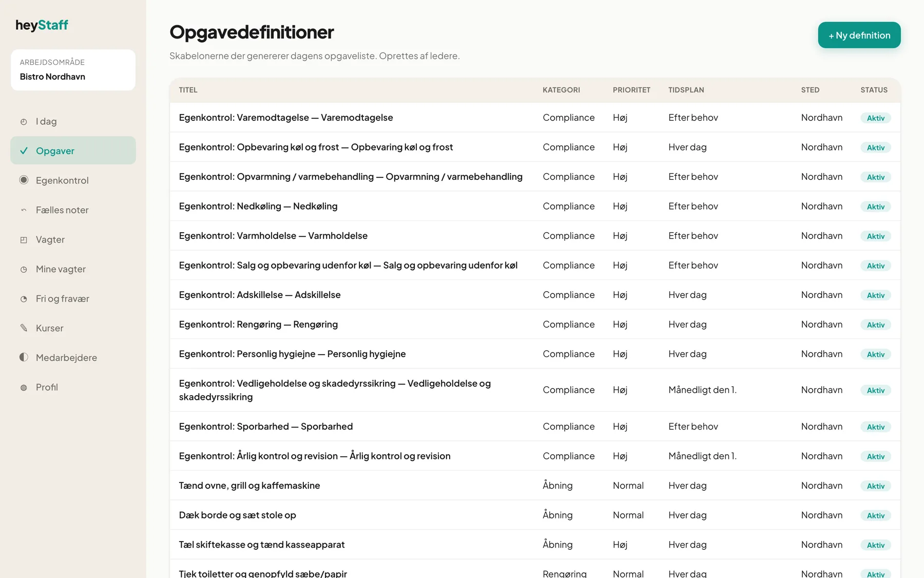Open Tænd ovne, grill og kaffemaskine task

(535, 486)
